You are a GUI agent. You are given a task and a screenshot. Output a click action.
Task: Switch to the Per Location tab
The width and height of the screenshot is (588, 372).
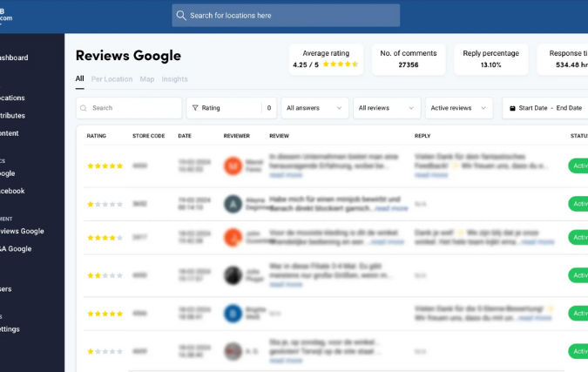point(112,79)
